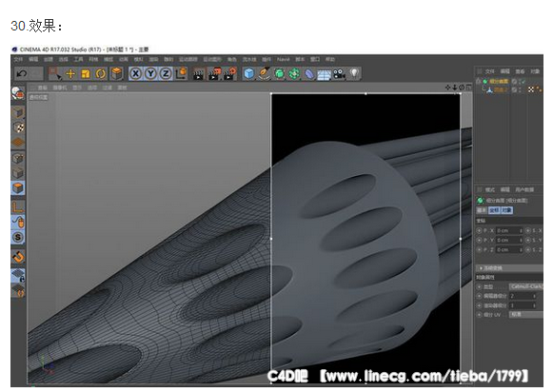Click the orange Workplane mode icon

coord(18,143)
